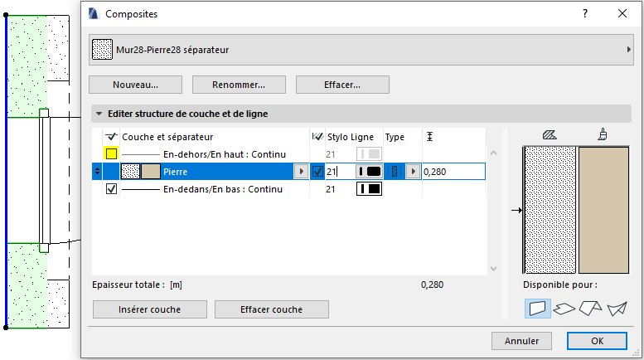Screen dimensions: 644x360
Task: Click the Pierre layer fill pattern icon
Action: tap(130, 172)
